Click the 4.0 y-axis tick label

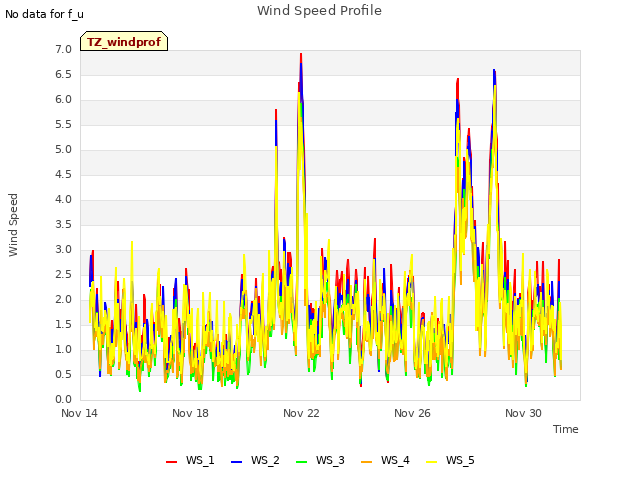(x=63, y=200)
